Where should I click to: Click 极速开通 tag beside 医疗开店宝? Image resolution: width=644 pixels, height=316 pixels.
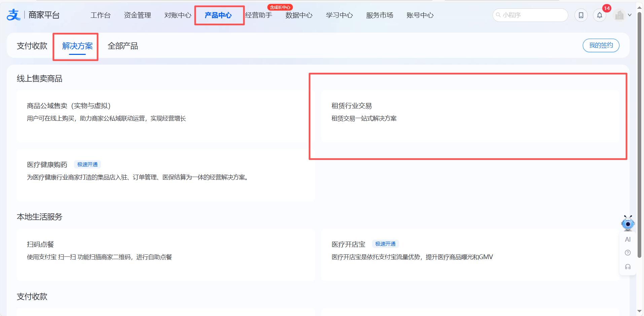click(x=385, y=244)
